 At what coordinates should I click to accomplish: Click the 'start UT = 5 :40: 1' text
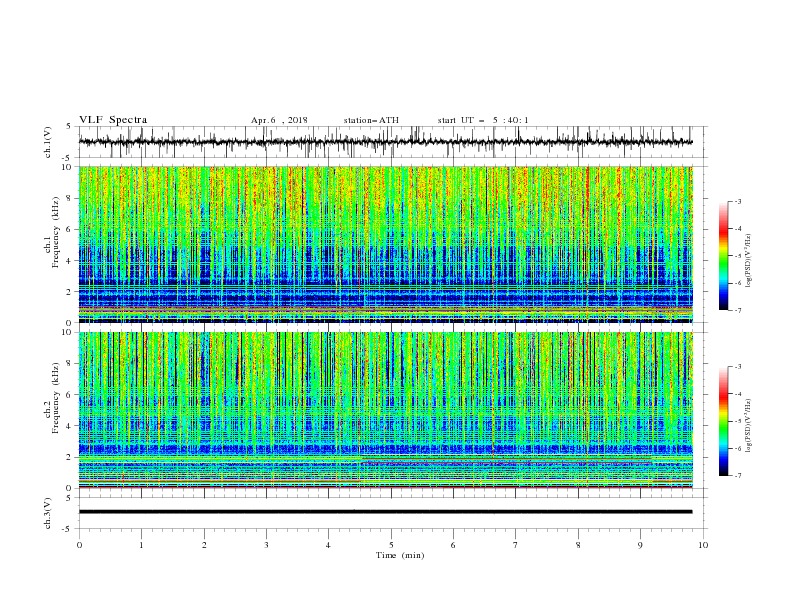(483, 120)
